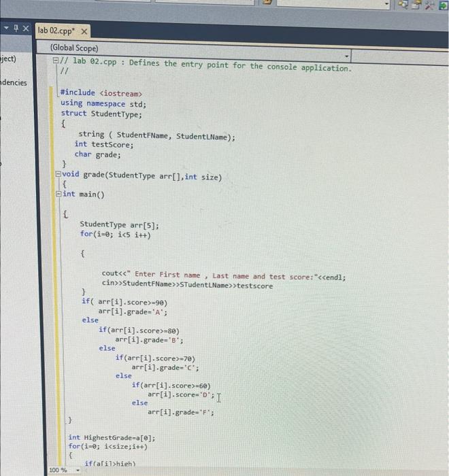Click the green arrow toolbar icon
449x476 pixels.
(x=444, y=5)
